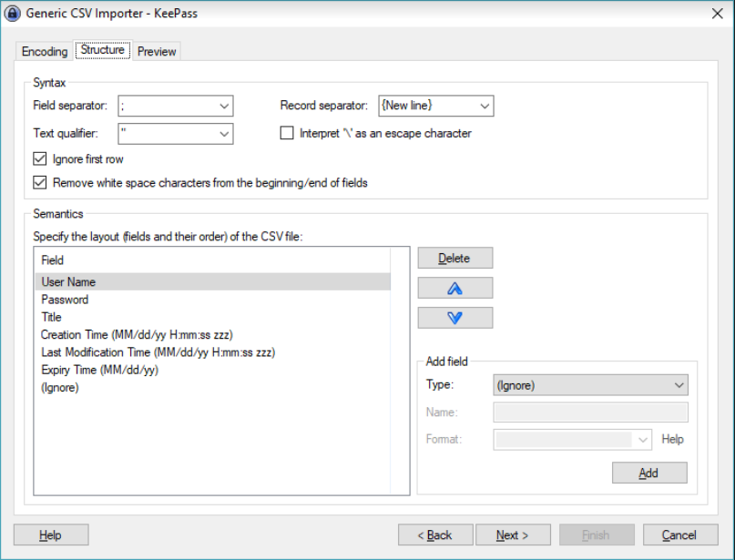This screenshot has height=560, width=735.
Task: Move field up with blue up arrow
Action: point(454,288)
